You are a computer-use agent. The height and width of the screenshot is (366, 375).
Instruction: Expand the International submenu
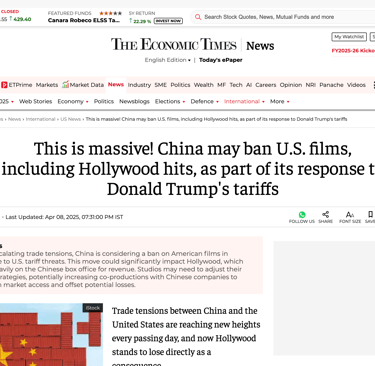click(244, 101)
